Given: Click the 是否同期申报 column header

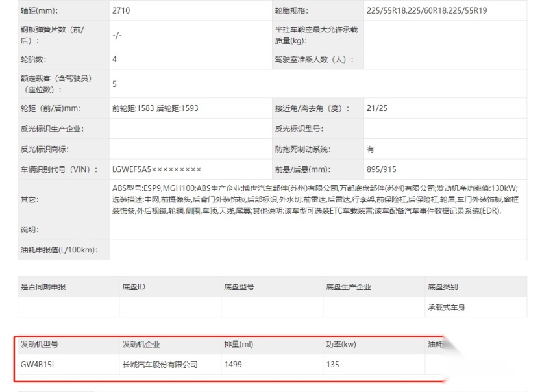Looking at the screenshot, I should (x=43, y=287).
